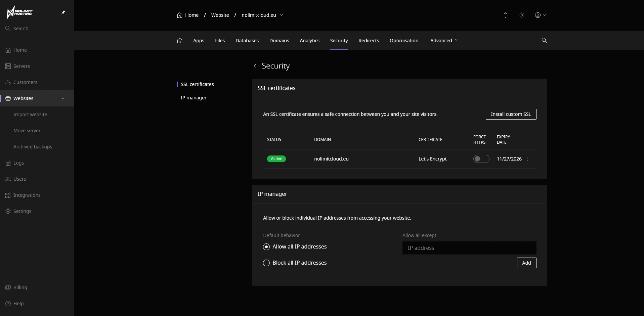
Task: Select IP manager in the section list
Action: tap(194, 98)
